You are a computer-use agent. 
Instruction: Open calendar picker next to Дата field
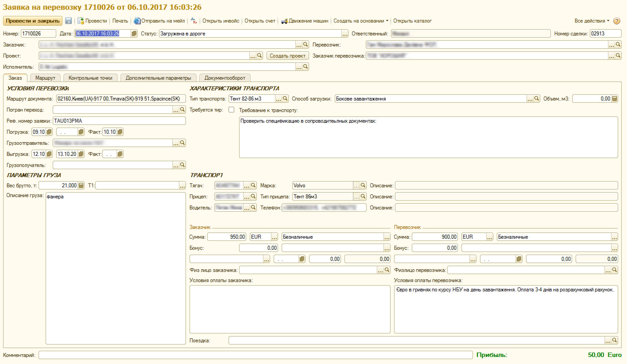[x=134, y=33]
